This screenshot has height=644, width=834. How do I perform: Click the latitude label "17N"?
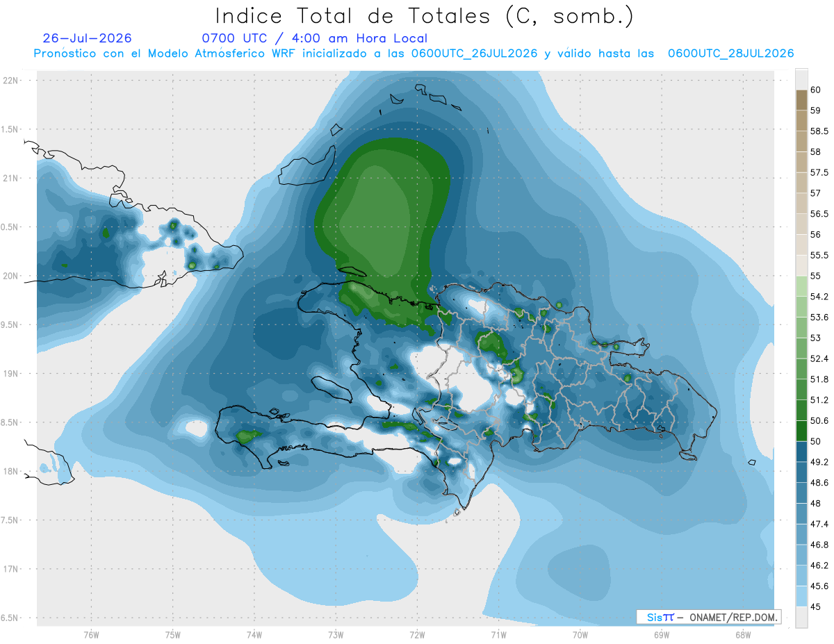pos(11,569)
